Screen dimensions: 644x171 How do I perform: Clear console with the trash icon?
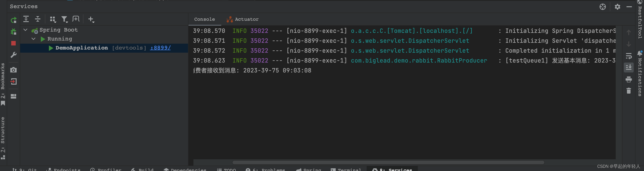(629, 90)
